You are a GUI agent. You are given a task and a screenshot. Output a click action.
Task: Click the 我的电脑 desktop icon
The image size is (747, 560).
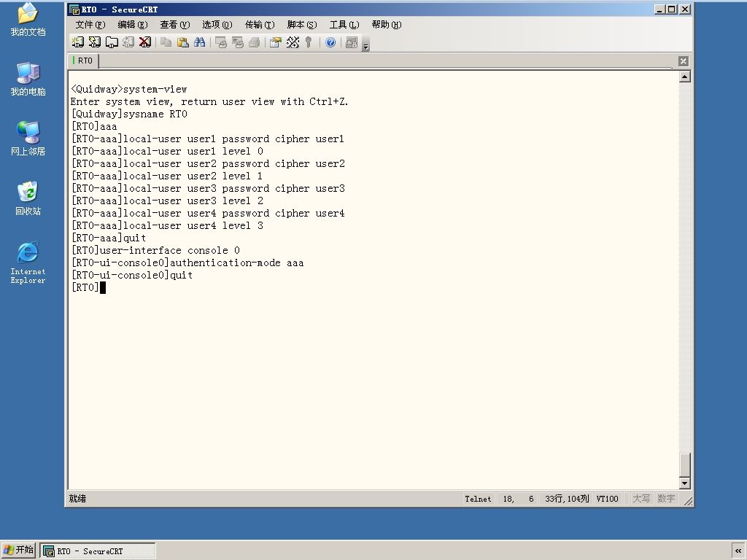click(28, 79)
